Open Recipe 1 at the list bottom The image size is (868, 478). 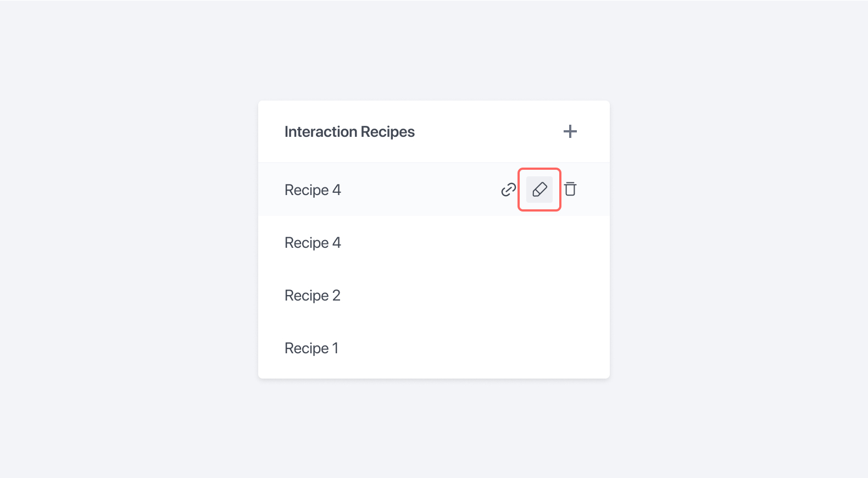[434, 348]
